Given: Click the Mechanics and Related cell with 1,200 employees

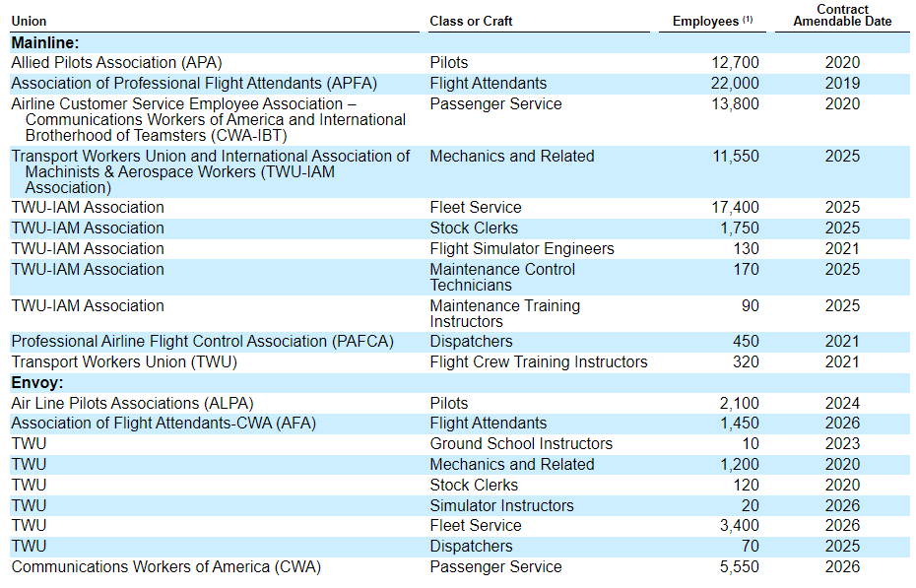Looking at the screenshot, I should [512, 464].
